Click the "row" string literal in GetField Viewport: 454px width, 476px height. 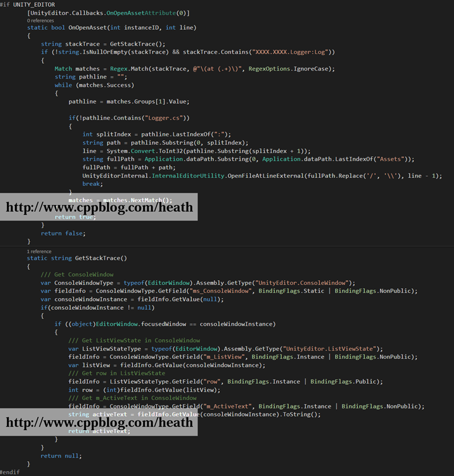(x=212, y=381)
